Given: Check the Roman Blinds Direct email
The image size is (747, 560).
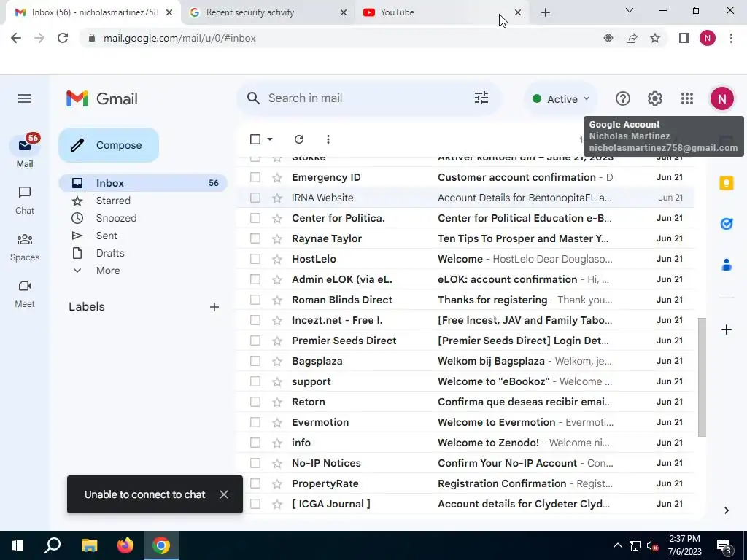Looking at the screenshot, I should click(255, 300).
